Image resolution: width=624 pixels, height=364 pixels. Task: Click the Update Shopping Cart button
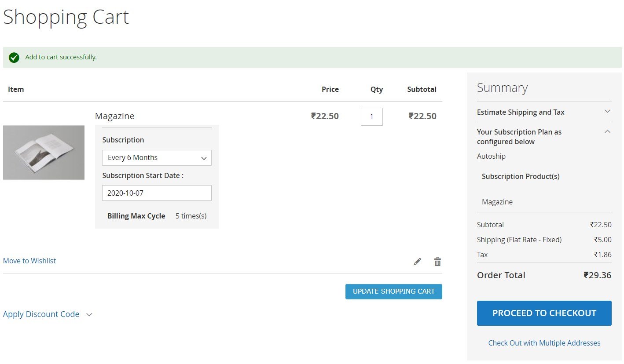click(x=393, y=291)
